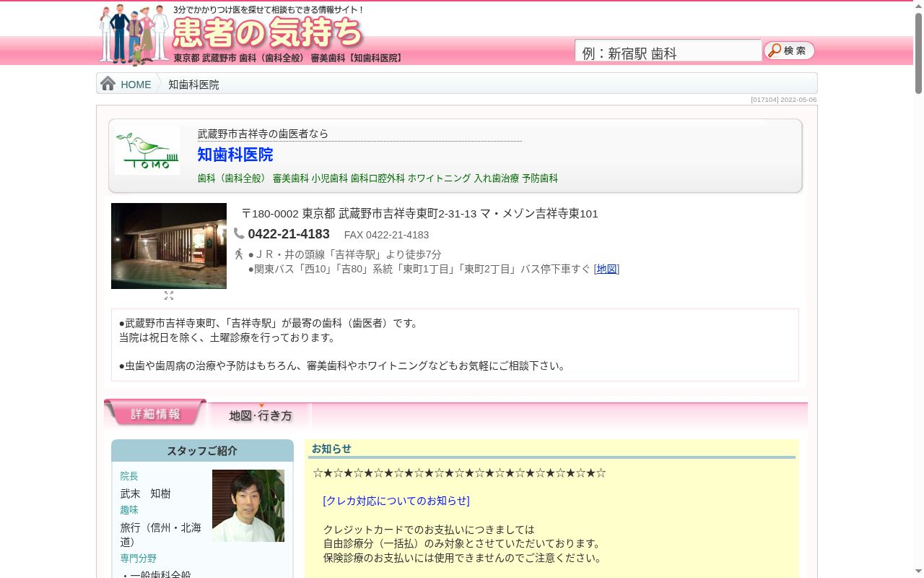Click the 歯科（歯科全般） category tag

pos(232,178)
